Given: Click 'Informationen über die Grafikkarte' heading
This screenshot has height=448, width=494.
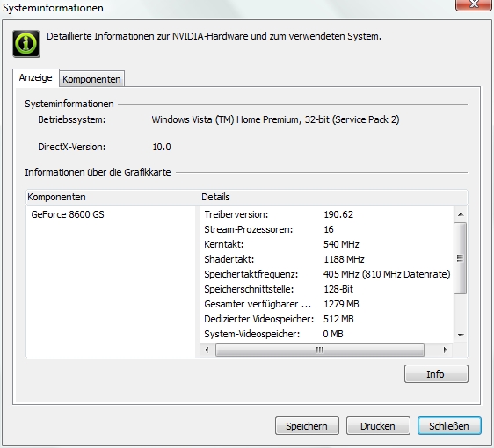Looking at the screenshot, I should click(x=98, y=172).
